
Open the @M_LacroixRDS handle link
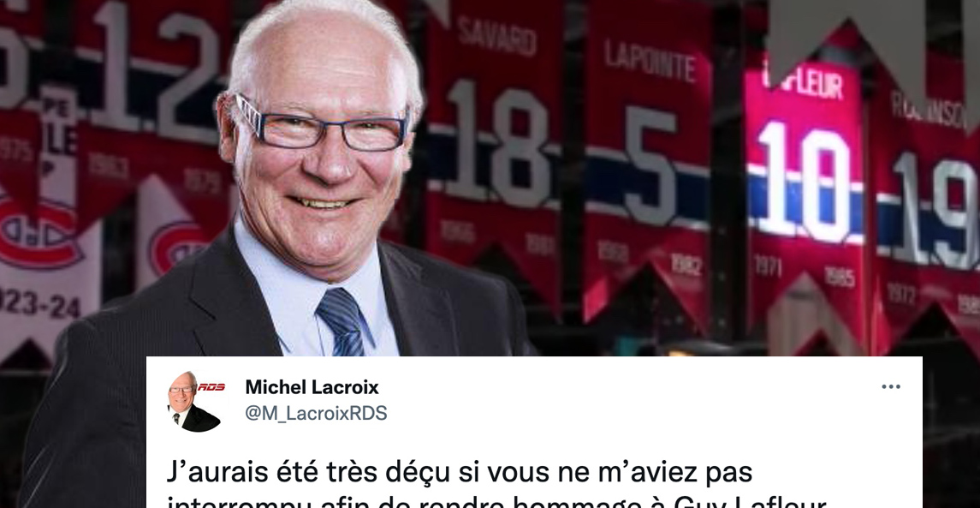[316, 414]
